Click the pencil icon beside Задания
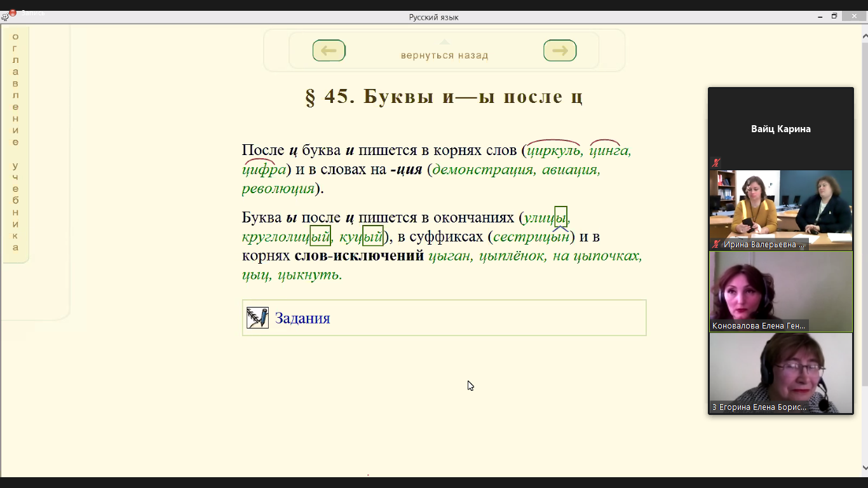This screenshot has width=868, height=488. pyautogui.click(x=257, y=318)
